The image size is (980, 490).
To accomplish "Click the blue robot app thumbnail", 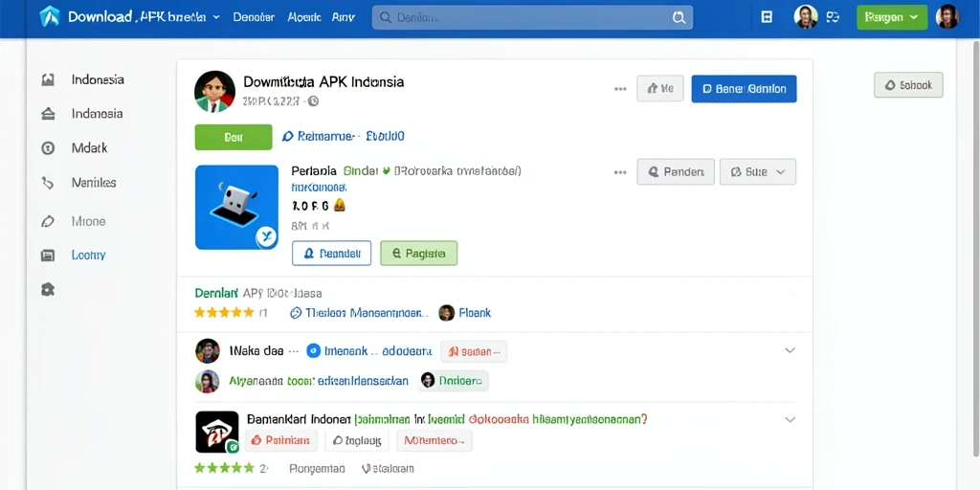I will pos(237,208).
